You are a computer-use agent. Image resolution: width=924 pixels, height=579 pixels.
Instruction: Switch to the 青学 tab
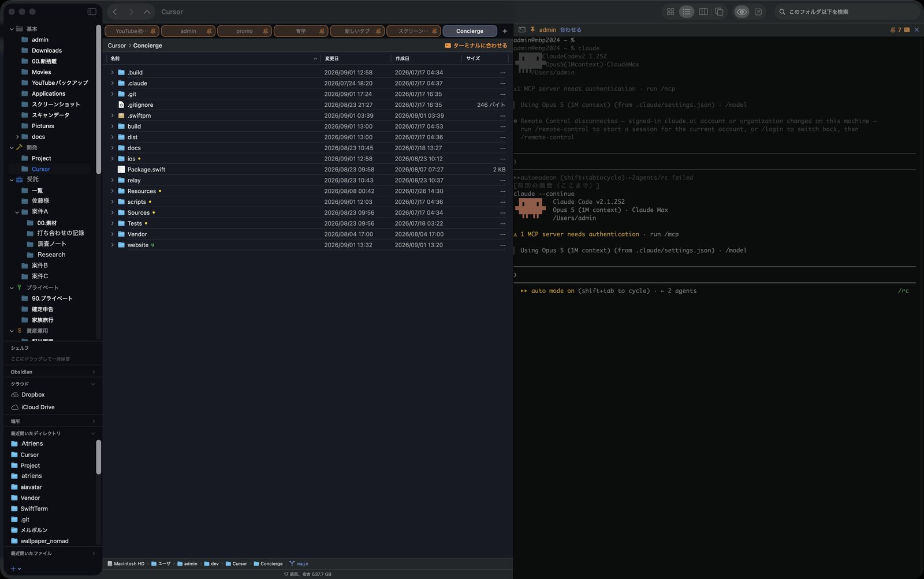[301, 31]
